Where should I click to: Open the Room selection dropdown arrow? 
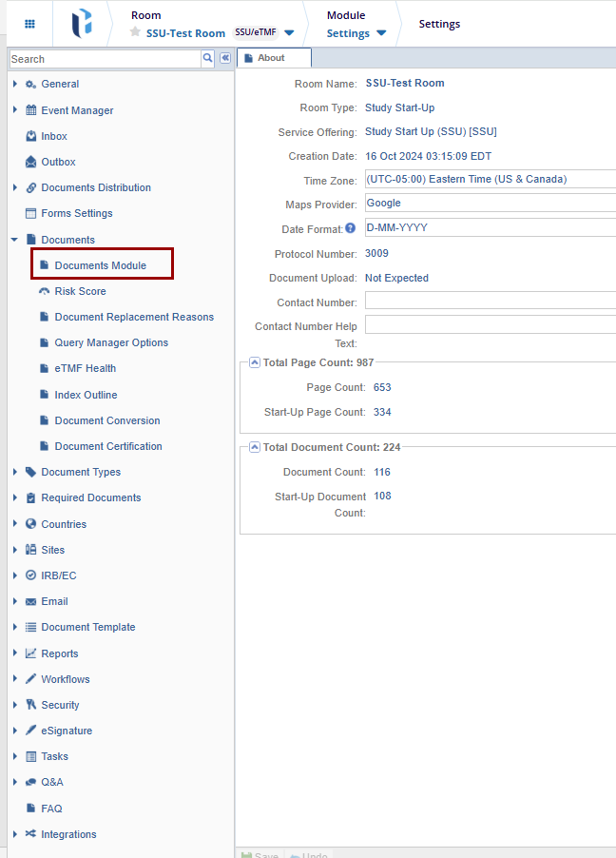point(289,33)
